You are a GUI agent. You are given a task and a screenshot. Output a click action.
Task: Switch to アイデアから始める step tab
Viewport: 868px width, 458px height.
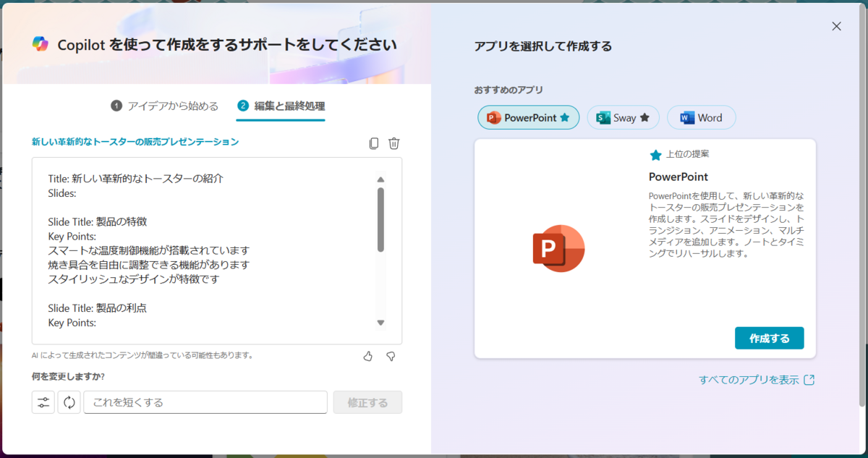(x=164, y=106)
